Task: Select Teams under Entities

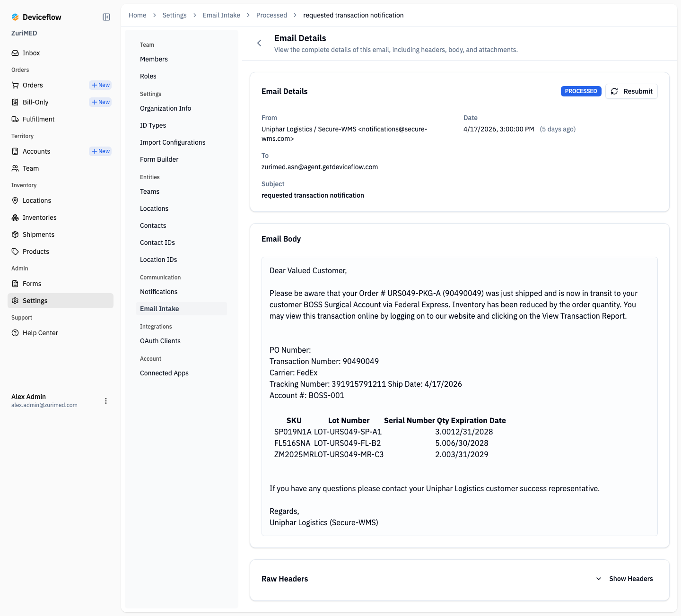Action: [182, 191]
